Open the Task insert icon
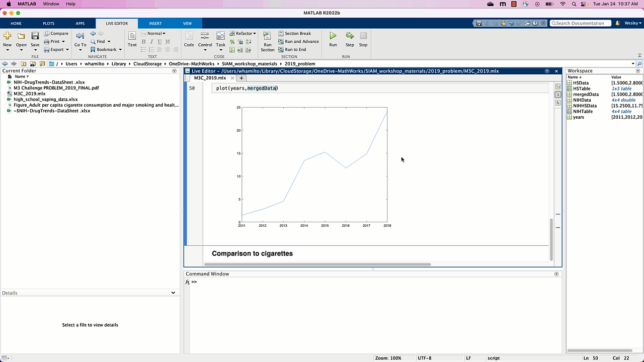Viewport: 644px width, 362px height. coord(220,36)
